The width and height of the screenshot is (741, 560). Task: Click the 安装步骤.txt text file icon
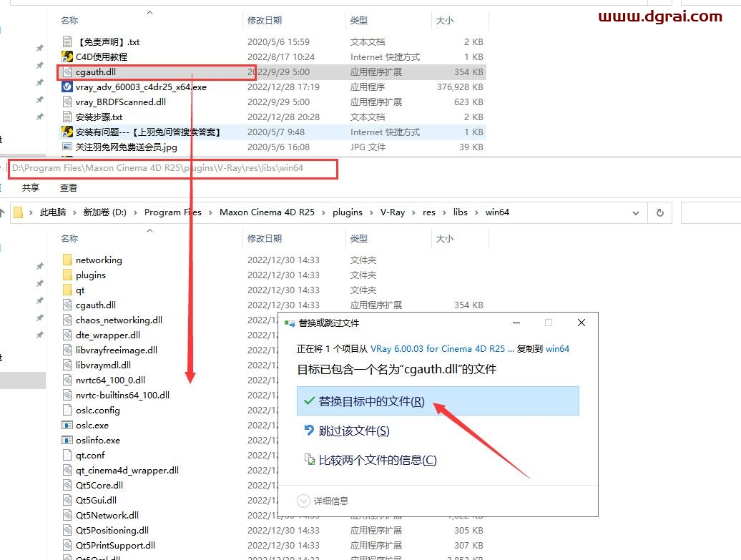[x=67, y=117]
